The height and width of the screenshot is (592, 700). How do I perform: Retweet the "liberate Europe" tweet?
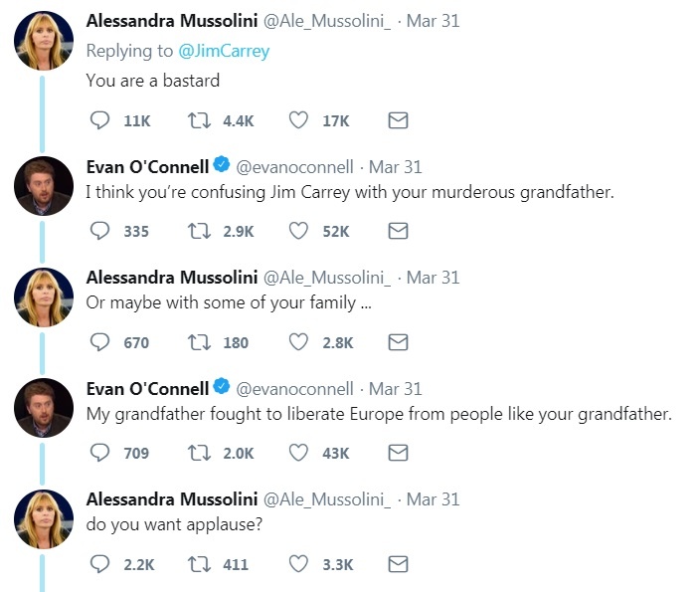pos(199,453)
